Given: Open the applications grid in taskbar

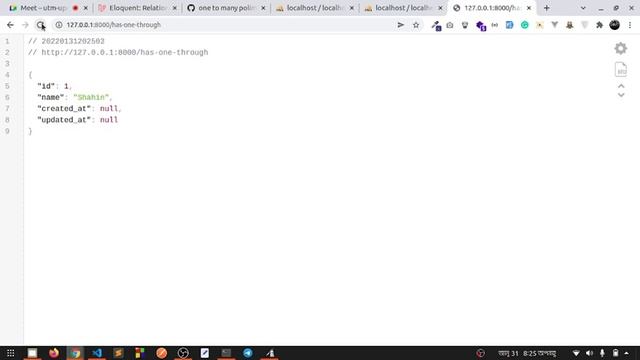Looking at the screenshot, I should 11,353.
